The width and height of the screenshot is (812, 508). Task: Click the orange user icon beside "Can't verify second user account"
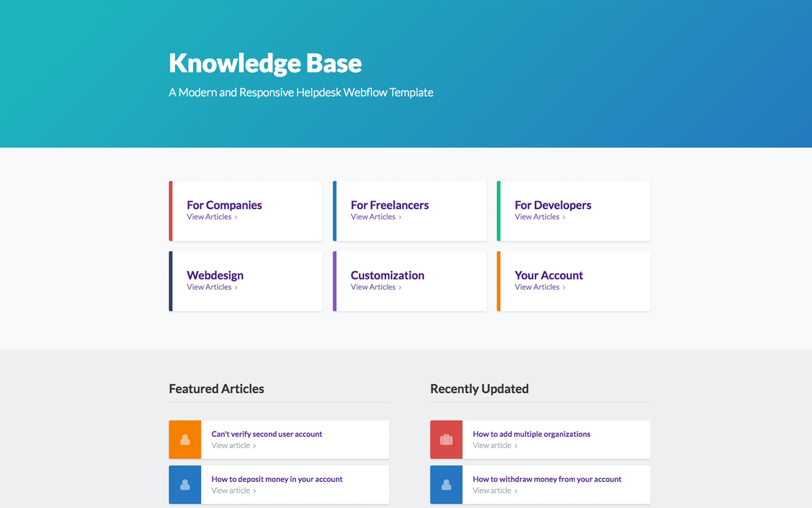185,439
